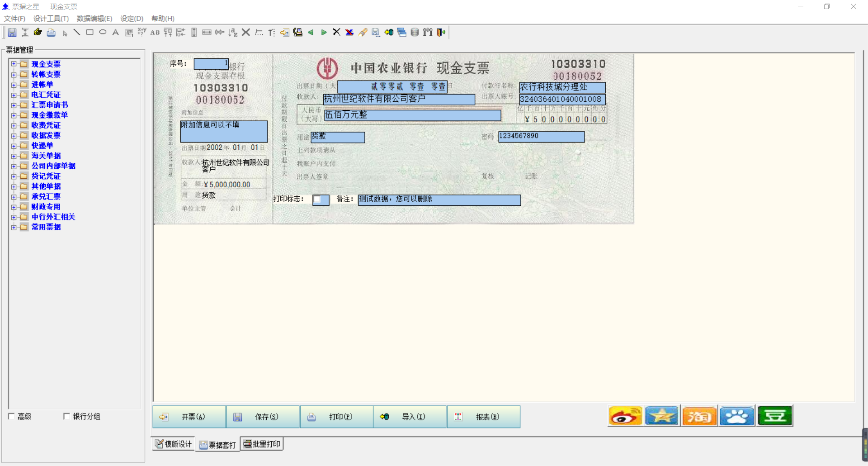The image size is (868, 466).
Task: Click the 打印(P) button
Action: (x=337, y=417)
